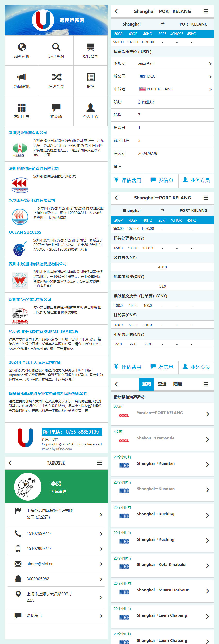
Task: Open chevron on 给我留言 row
Action: 101,616
